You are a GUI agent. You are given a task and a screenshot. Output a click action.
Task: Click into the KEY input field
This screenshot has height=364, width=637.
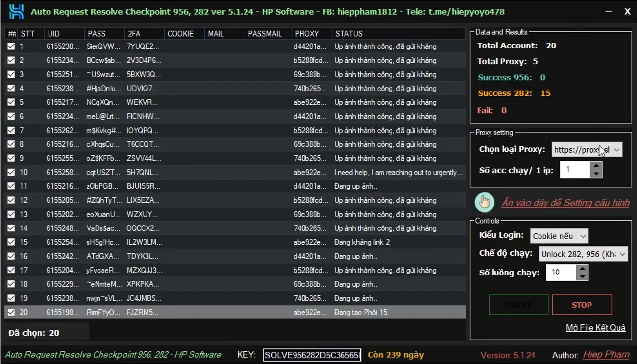point(312,355)
